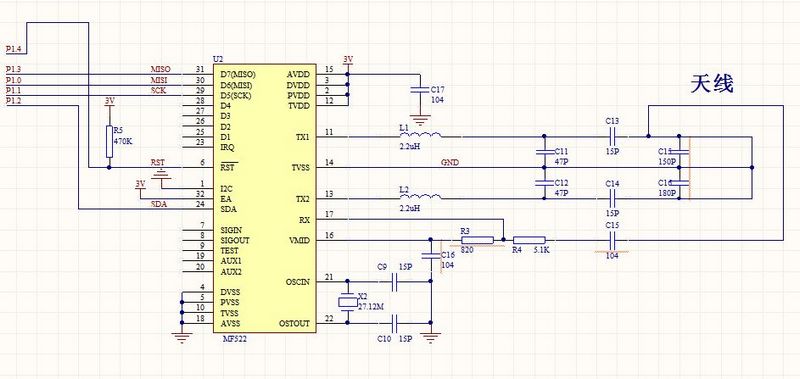
Task: Click capacitor C14 15P on TX2 line
Action: [x=613, y=198]
